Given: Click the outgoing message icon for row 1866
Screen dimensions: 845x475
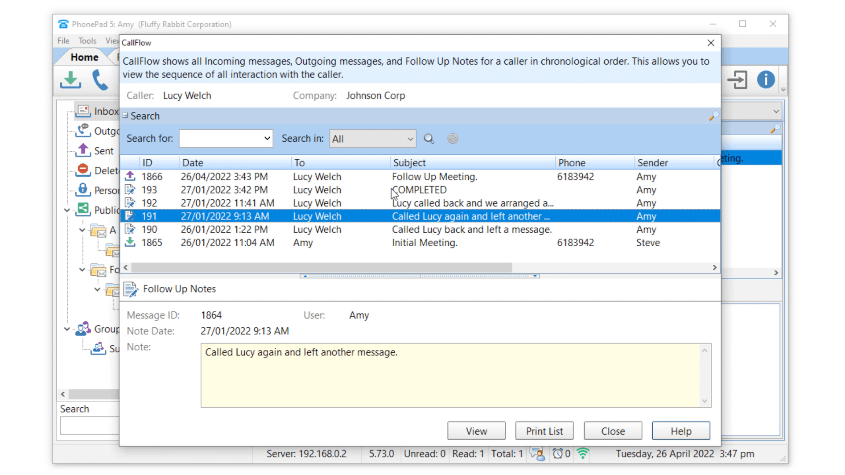Looking at the screenshot, I should tap(130, 176).
